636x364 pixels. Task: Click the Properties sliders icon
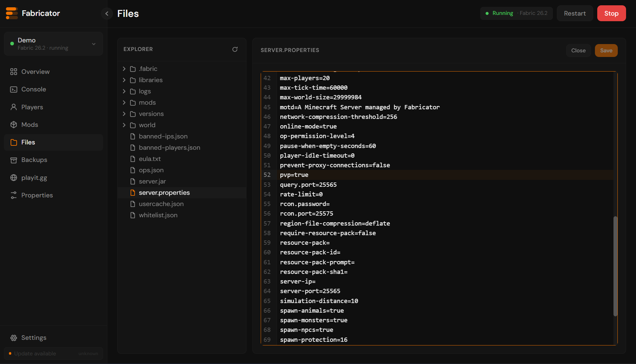click(x=14, y=195)
